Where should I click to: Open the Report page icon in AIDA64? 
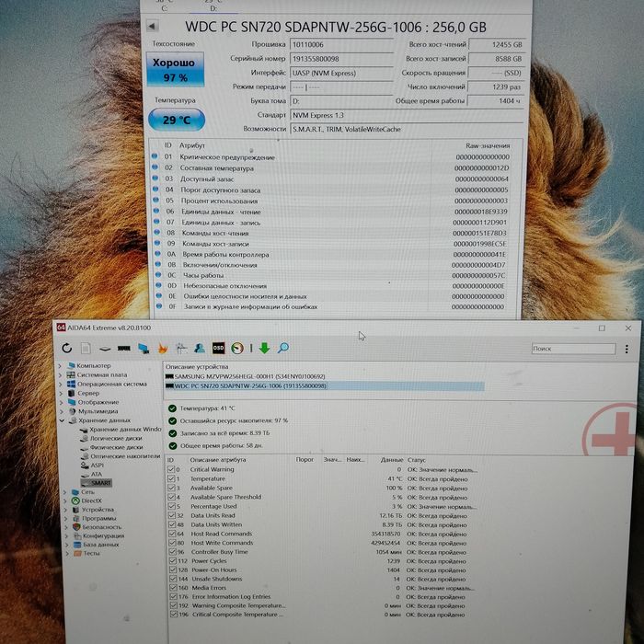(x=86, y=349)
